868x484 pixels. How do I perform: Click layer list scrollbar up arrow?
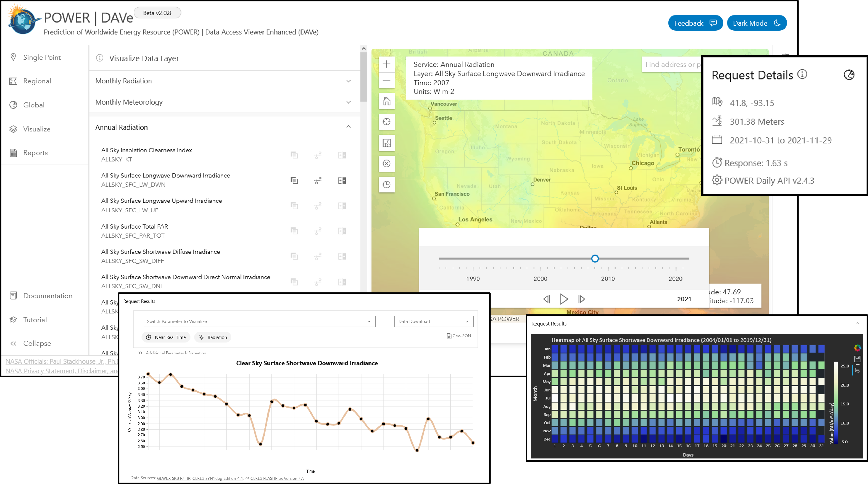coord(363,49)
